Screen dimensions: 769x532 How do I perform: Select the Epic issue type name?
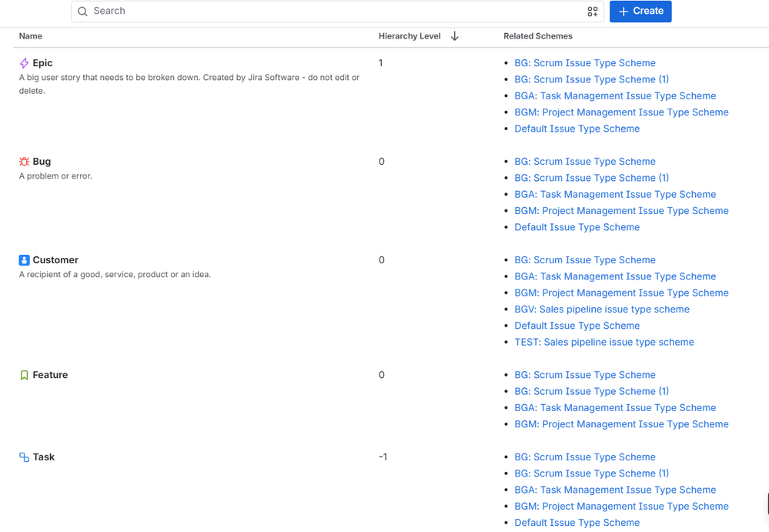(42, 63)
